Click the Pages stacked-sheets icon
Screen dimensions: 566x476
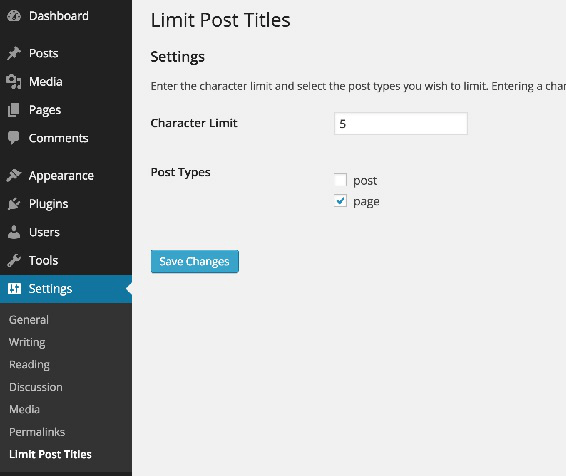pos(14,110)
